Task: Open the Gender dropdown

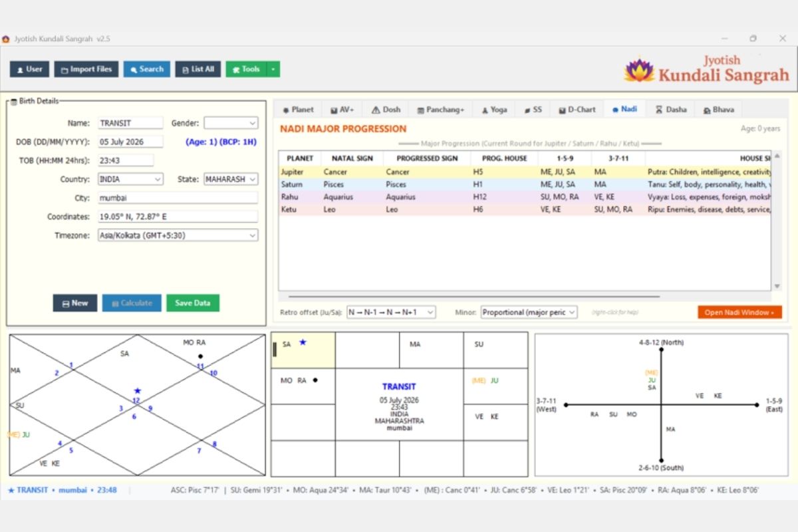Action: [x=231, y=123]
